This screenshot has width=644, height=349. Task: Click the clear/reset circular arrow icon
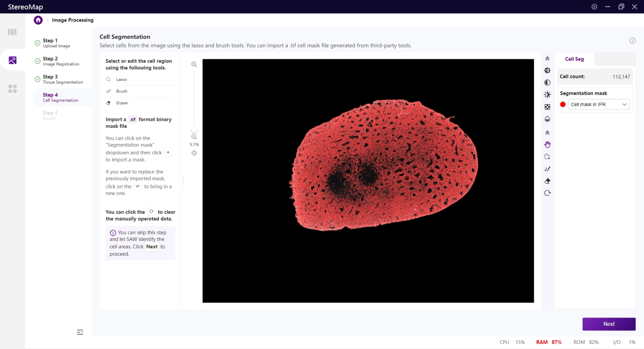click(x=547, y=193)
